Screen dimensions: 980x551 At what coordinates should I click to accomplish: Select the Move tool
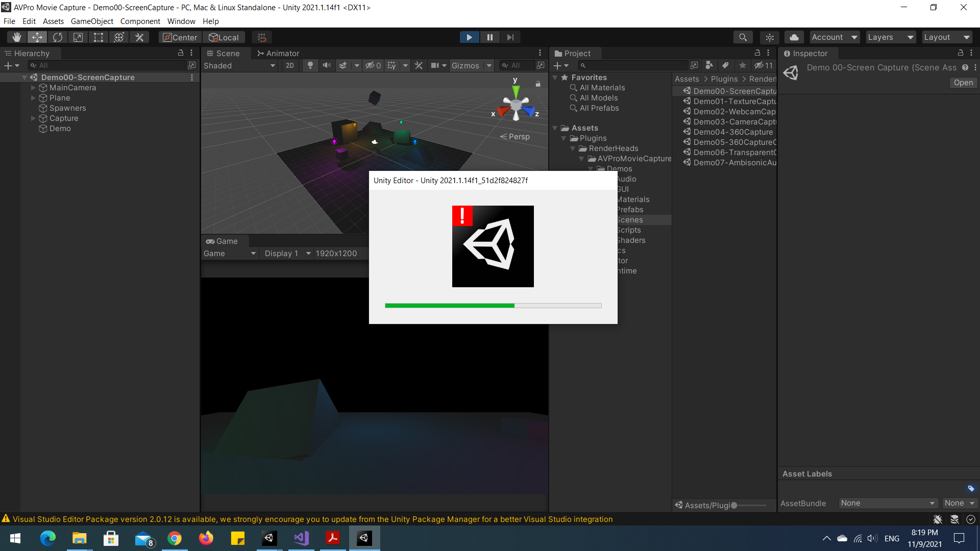[x=37, y=37]
